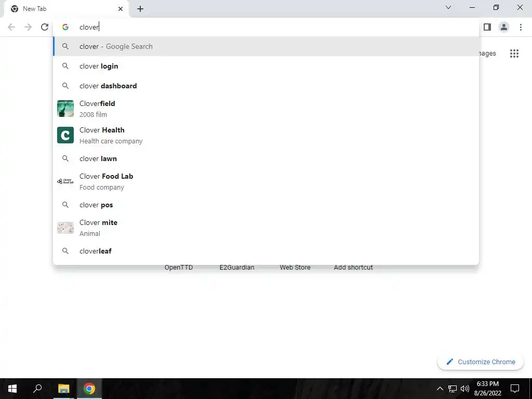Click the Clover Food Lab logo
This screenshot has height=399, width=532.
coord(65,181)
